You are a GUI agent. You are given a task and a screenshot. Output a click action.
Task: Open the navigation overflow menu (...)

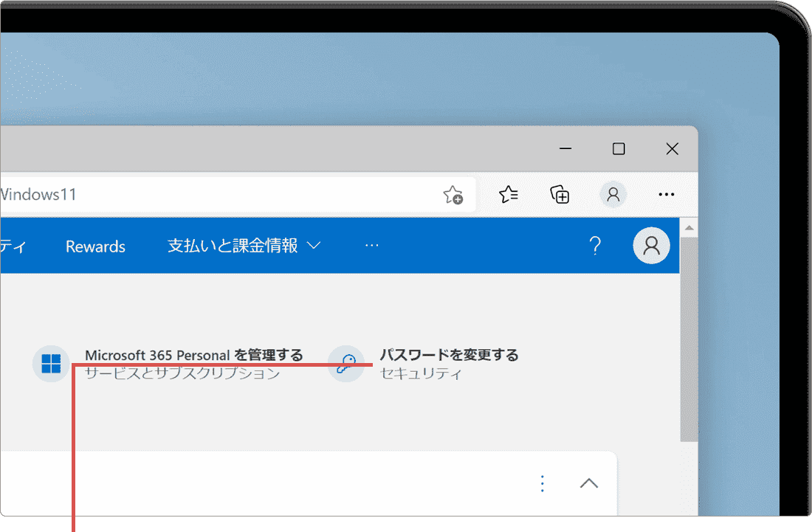[x=372, y=246]
